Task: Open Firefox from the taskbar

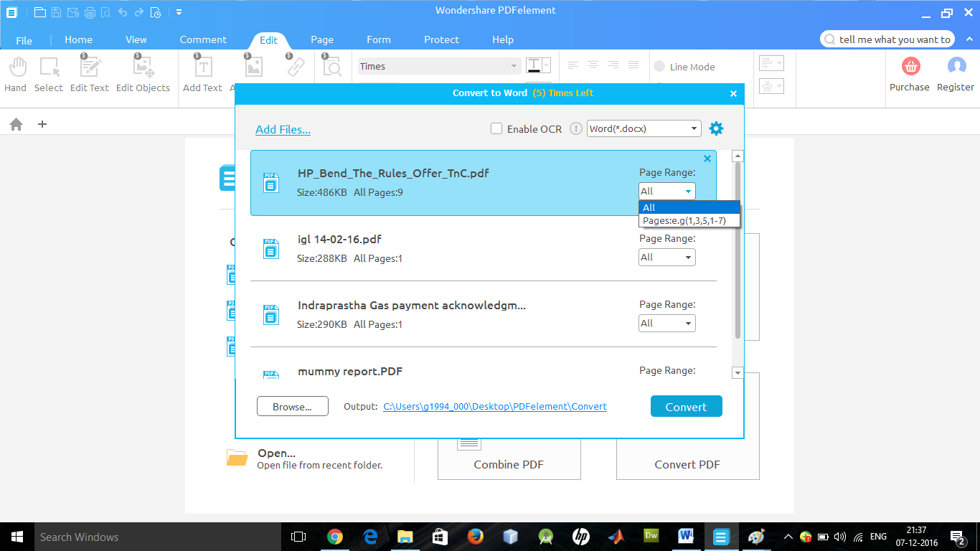Action: tap(475, 537)
